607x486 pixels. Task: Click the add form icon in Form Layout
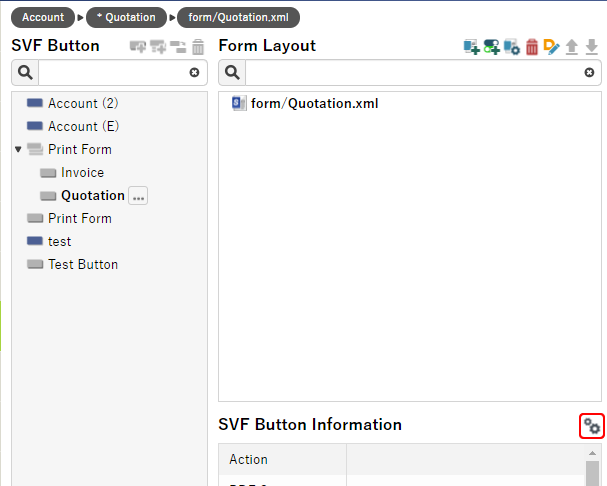pyautogui.click(x=472, y=47)
